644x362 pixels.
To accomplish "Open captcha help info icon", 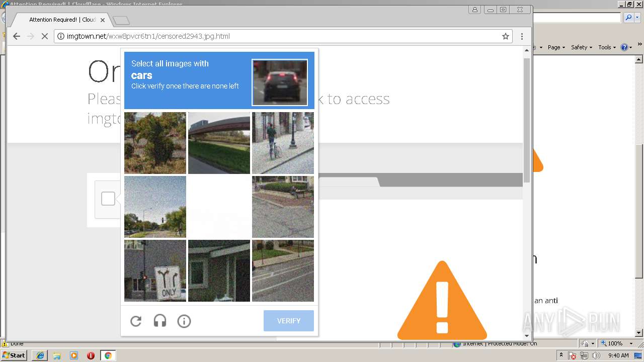I will tap(184, 321).
